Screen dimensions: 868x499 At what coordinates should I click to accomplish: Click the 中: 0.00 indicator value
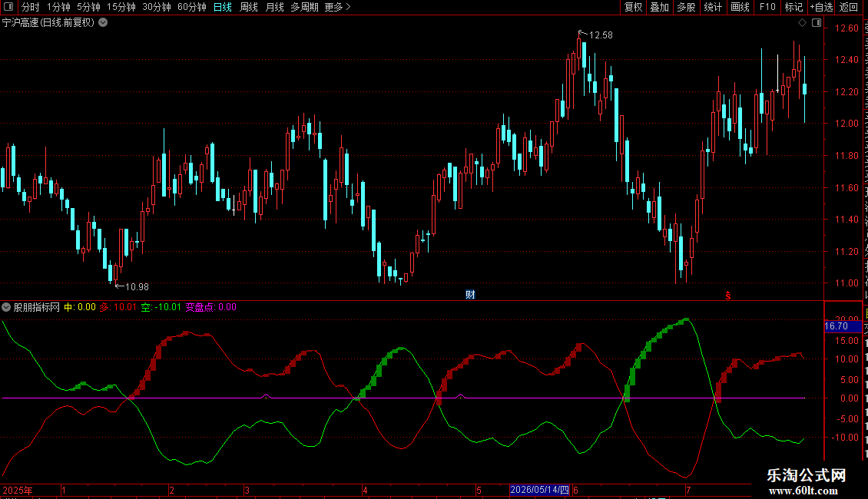point(80,307)
